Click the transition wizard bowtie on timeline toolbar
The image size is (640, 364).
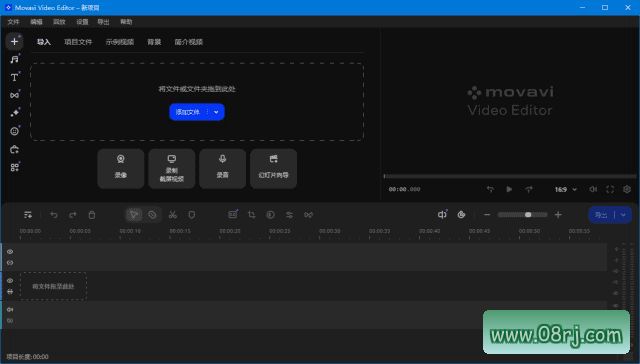(x=308, y=215)
